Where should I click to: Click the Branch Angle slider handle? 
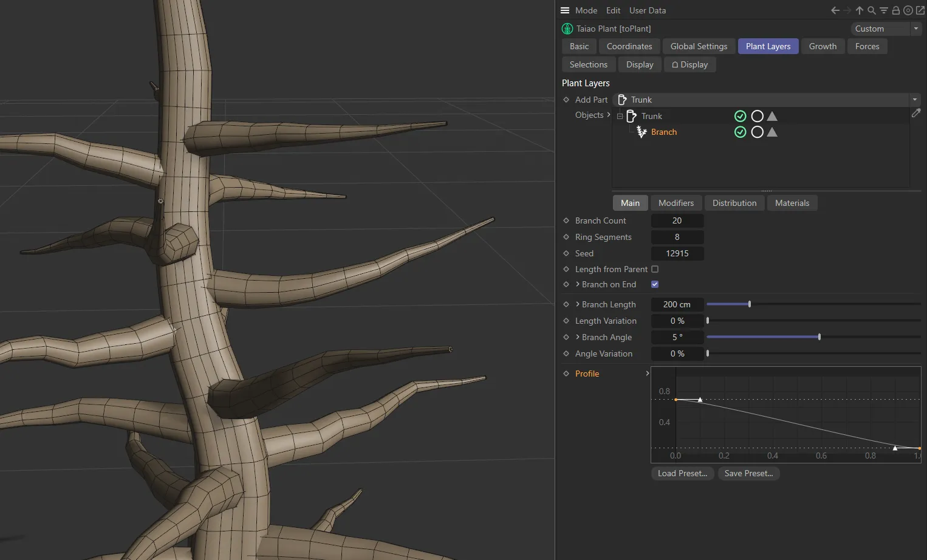pos(819,337)
